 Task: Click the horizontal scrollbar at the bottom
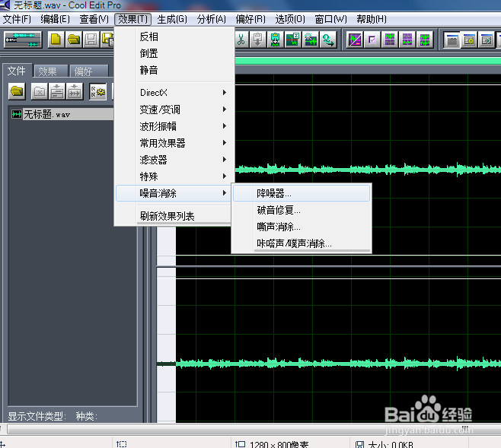click(x=254, y=430)
